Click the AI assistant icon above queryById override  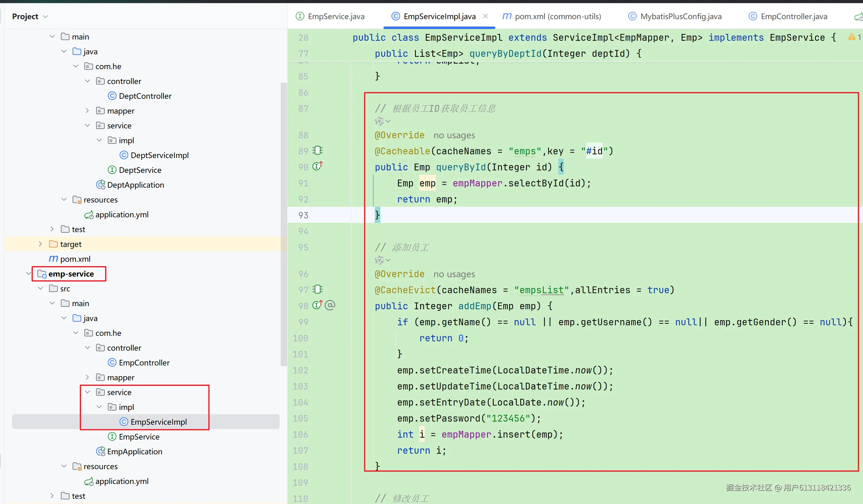379,122
